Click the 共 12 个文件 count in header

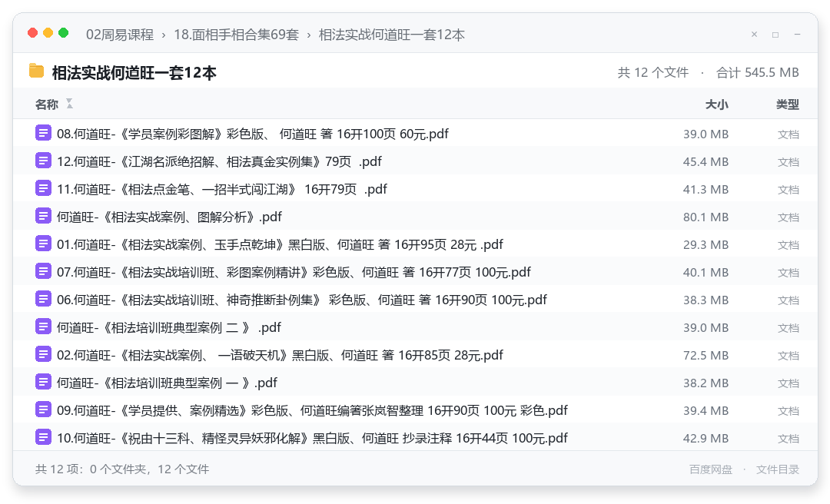(652, 72)
